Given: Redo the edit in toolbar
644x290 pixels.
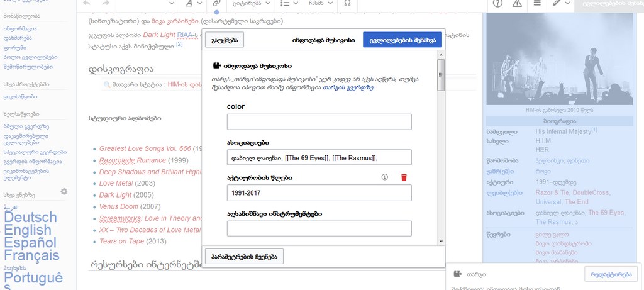Looking at the screenshot, I should pos(106,3).
